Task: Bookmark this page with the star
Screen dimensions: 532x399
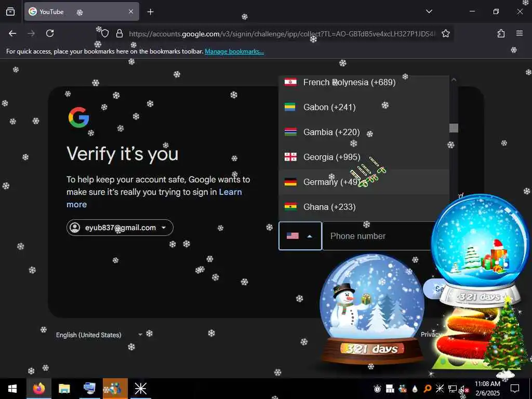Action: tap(445, 33)
